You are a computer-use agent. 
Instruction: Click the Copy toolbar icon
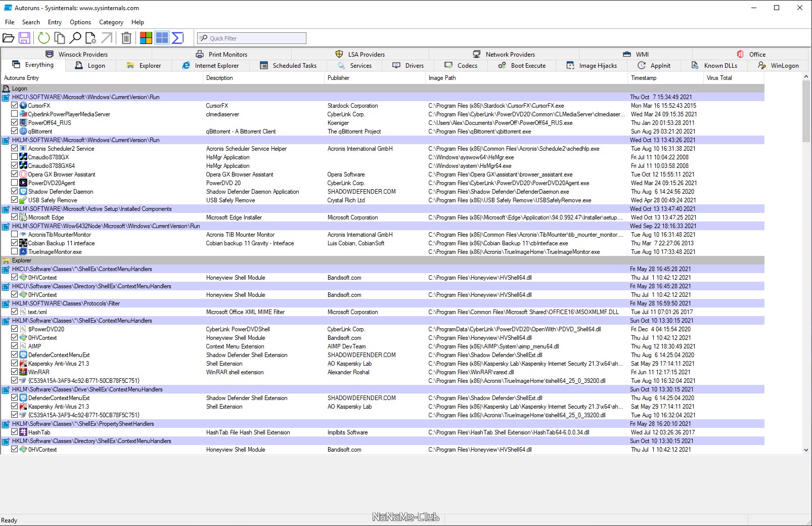[60, 38]
